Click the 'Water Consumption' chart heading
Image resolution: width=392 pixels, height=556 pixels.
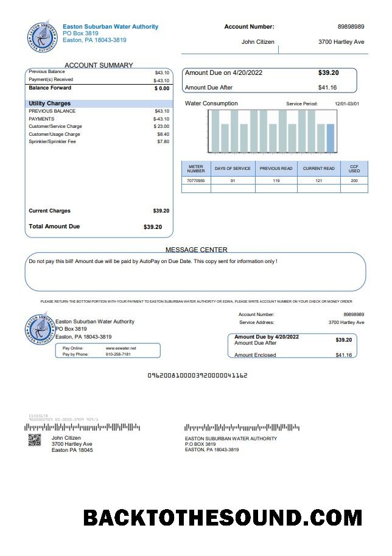(211, 104)
